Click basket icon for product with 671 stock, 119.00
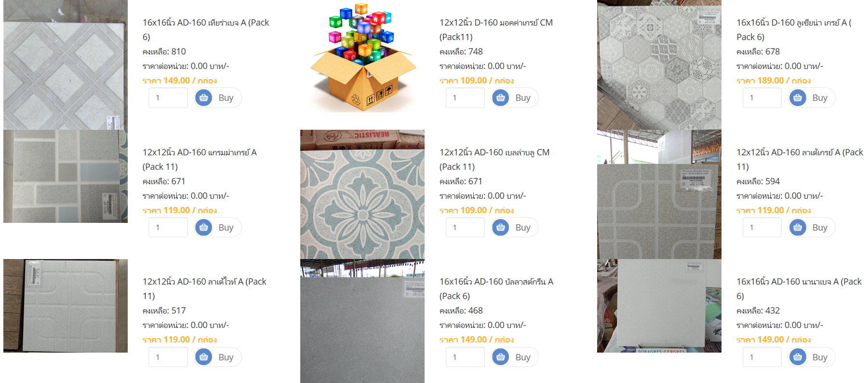868x383 pixels. point(204,227)
